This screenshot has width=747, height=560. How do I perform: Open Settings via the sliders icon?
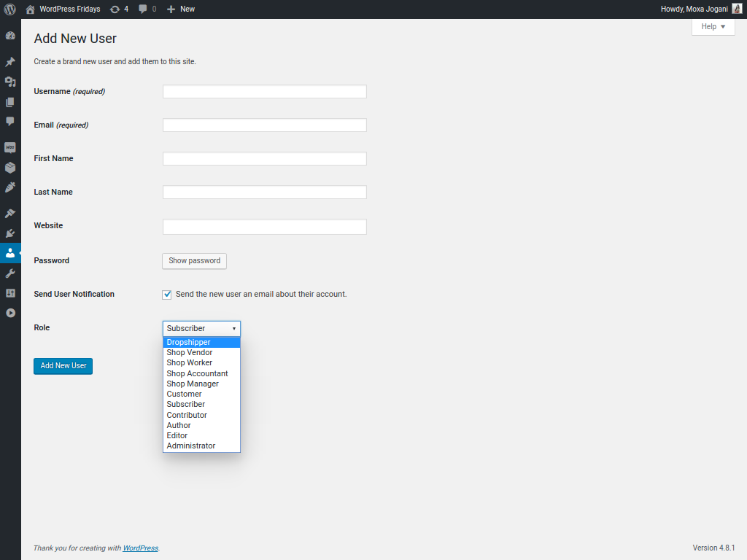coord(10,292)
